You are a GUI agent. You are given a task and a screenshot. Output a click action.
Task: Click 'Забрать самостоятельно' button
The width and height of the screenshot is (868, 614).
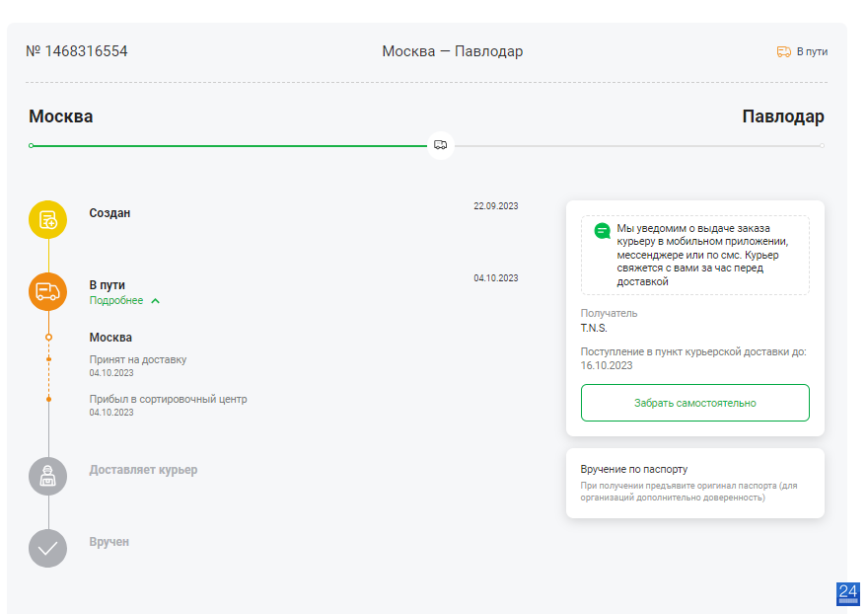click(694, 403)
